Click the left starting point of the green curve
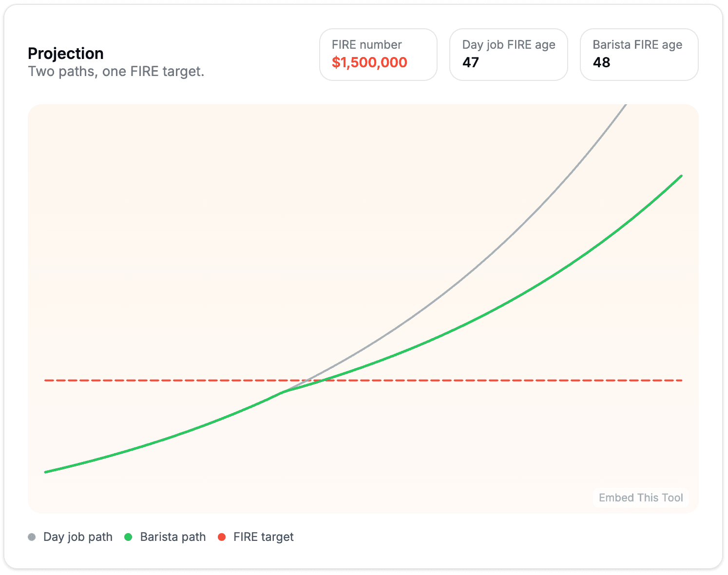The image size is (728, 575). coord(46,472)
